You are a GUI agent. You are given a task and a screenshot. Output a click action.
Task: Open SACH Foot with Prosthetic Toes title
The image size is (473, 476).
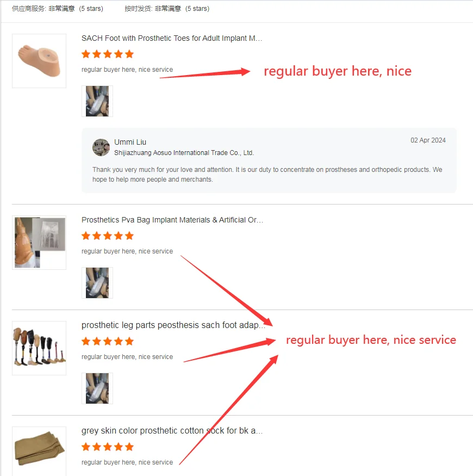point(172,38)
